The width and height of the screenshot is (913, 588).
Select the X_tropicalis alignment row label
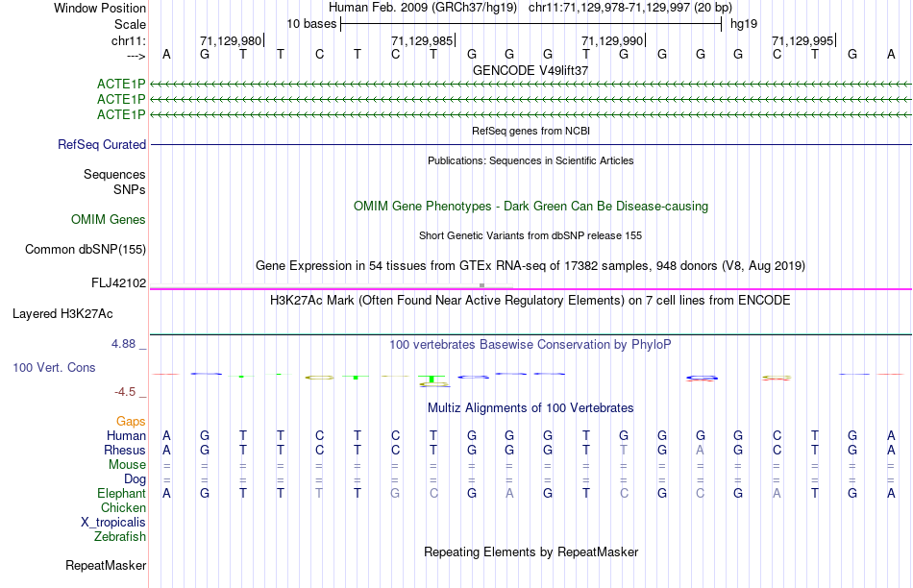pyautogui.click(x=113, y=523)
